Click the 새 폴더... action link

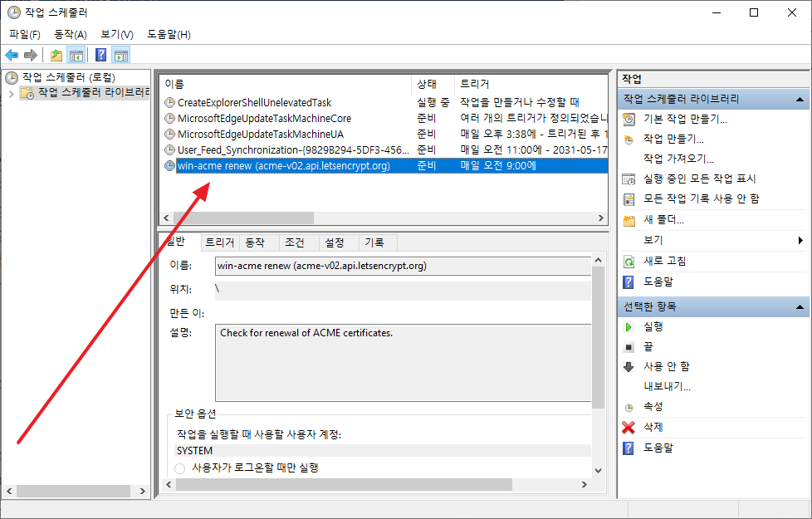[663, 220]
